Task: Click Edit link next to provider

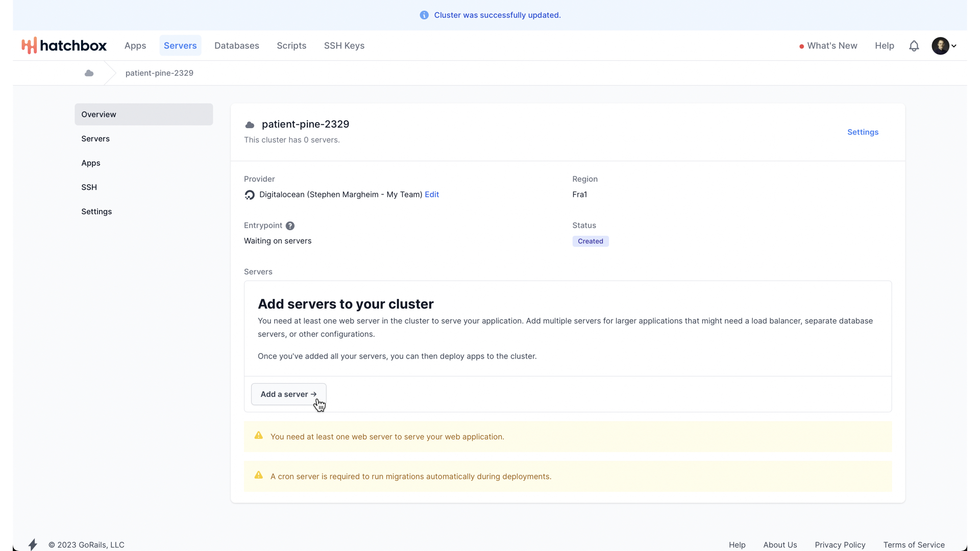Action: 432,194
